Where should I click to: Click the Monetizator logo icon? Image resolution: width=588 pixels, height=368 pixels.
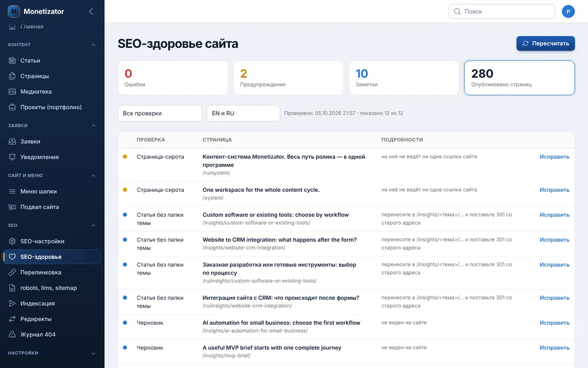[x=14, y=11]
